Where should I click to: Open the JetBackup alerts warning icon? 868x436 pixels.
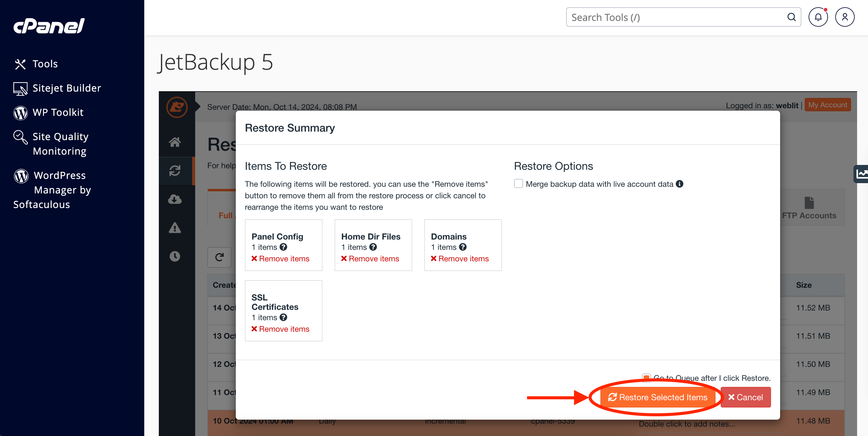(x=175, y=228)
